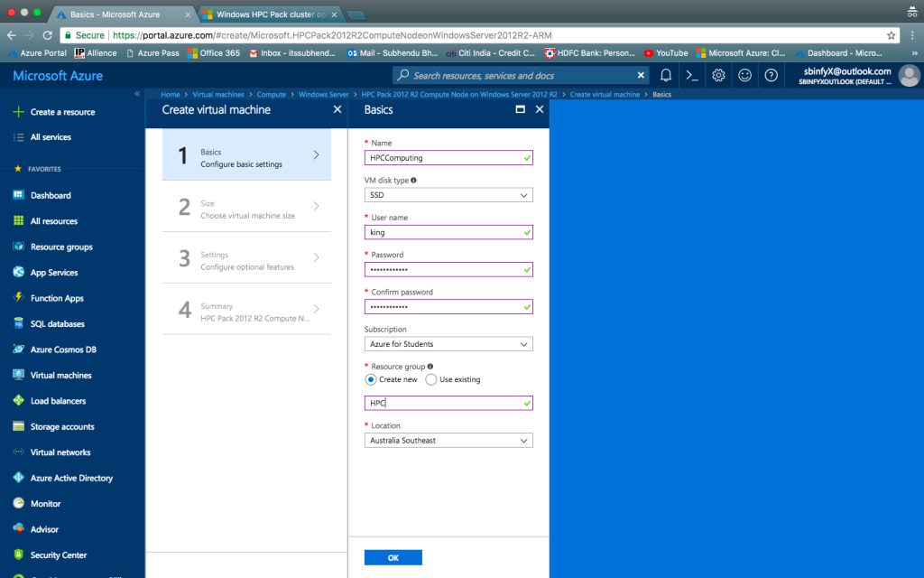Viewport: 924px width, 578px height.
Task: Open the notifications bell icon
Action: 666,76
